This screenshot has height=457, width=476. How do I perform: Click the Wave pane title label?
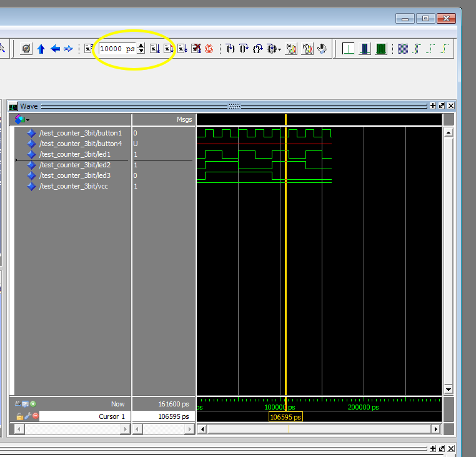pos(29,106)
